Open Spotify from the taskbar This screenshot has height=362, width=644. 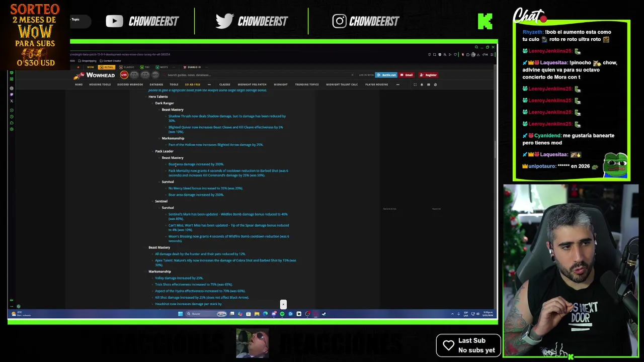pyautogui.click(x=282, y=314)
